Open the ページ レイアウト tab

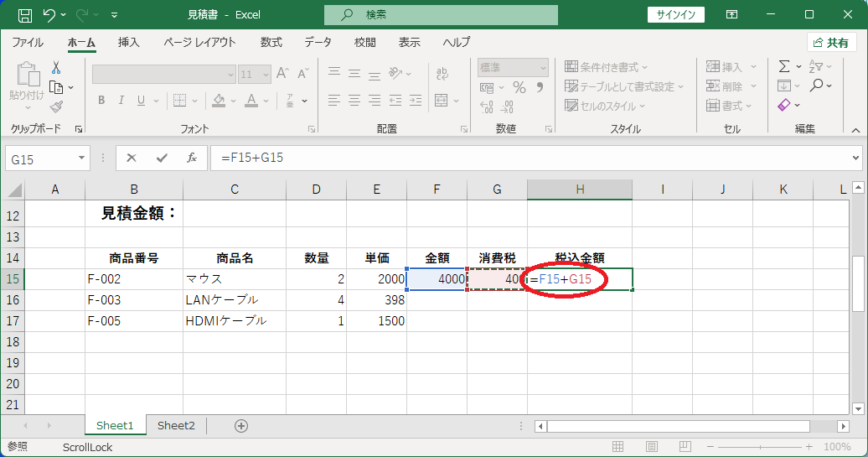pyautogui.click(x=200, y=43)
